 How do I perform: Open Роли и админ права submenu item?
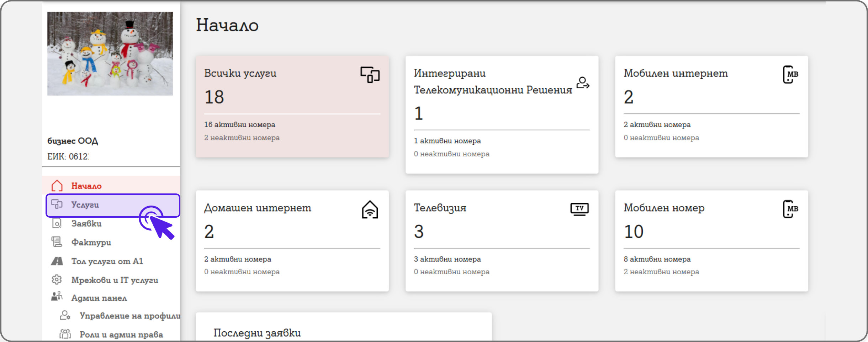121,335
